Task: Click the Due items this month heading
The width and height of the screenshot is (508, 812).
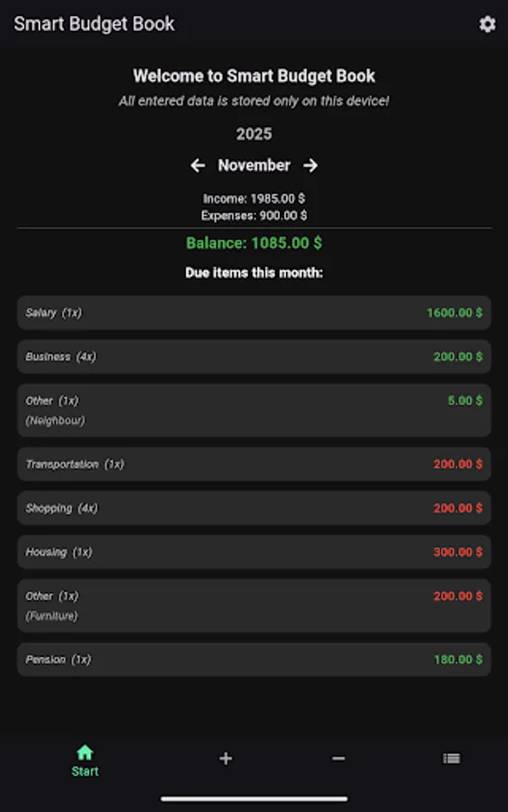Action: 254,272
